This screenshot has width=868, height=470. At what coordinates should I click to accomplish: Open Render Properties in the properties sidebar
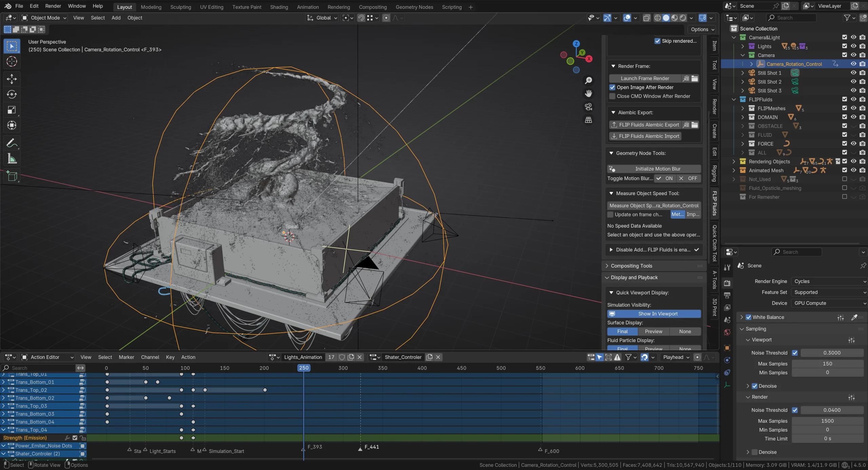[727, 283]
